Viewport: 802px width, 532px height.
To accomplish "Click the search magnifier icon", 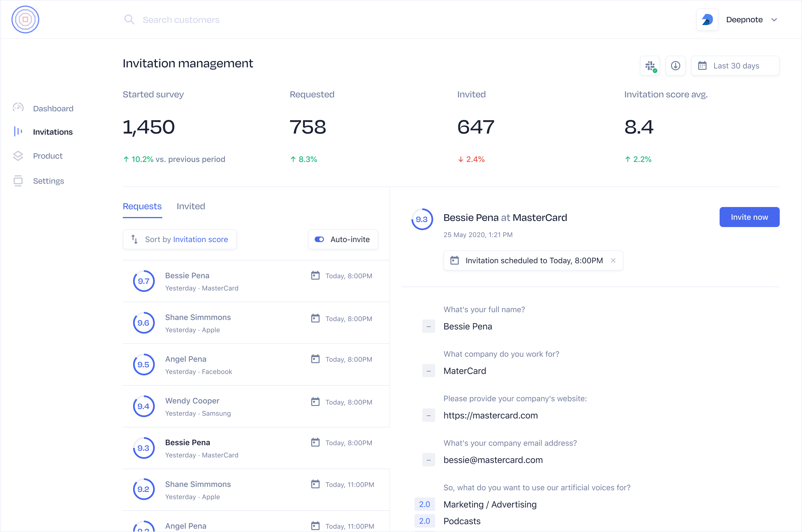I will [x=129, y=20].
